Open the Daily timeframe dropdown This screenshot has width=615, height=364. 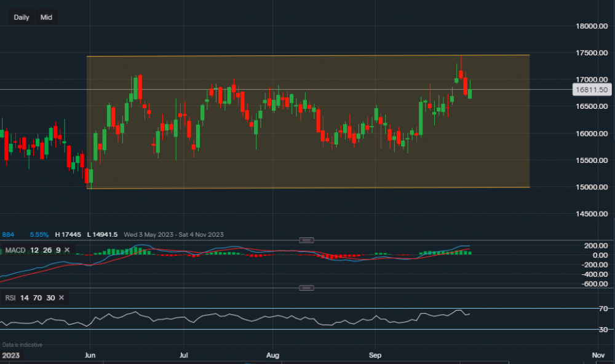coord(22,17)
